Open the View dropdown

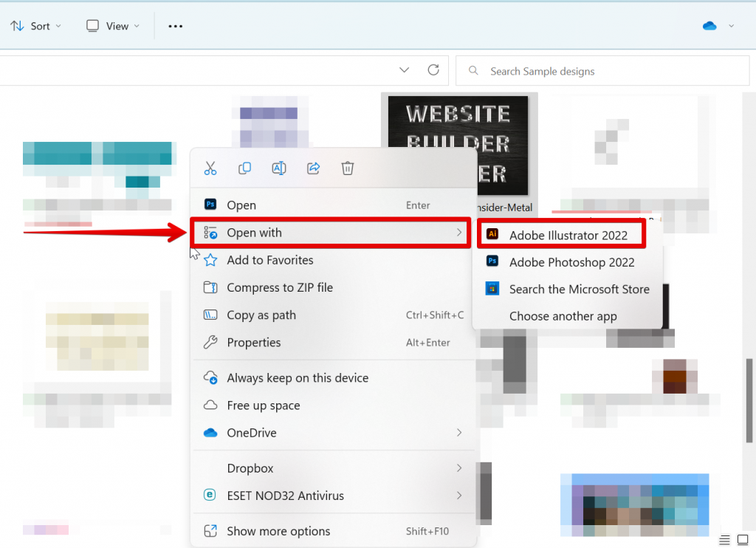(x=111, y=25)
